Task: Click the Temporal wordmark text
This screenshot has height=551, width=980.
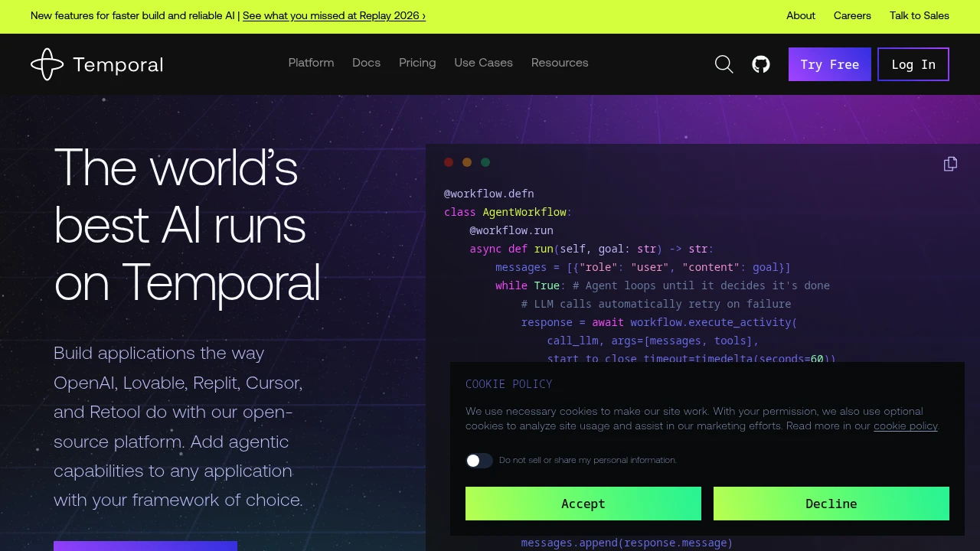Action: pyautogui.click(x=118, y=65)
